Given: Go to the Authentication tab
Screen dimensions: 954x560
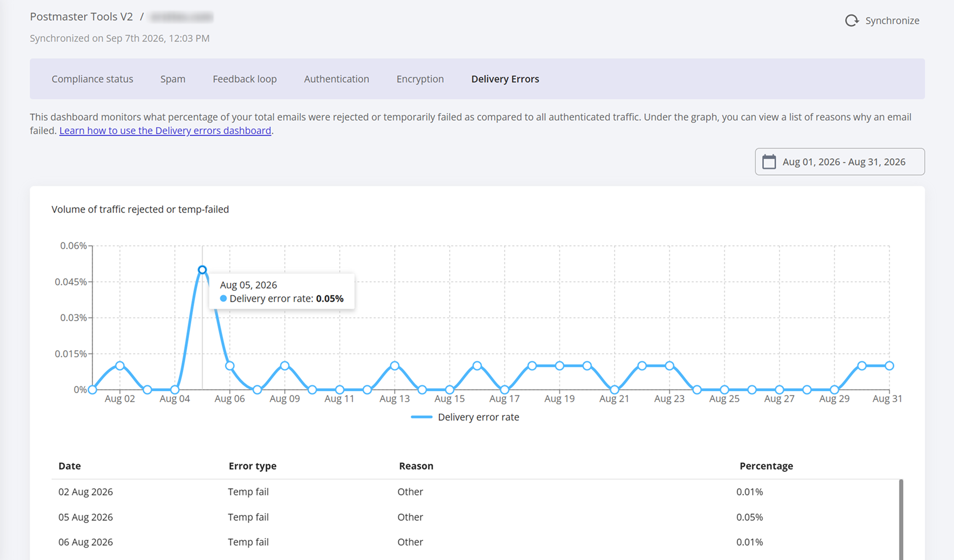Looking at the screenshot, I should click(336, 79).
